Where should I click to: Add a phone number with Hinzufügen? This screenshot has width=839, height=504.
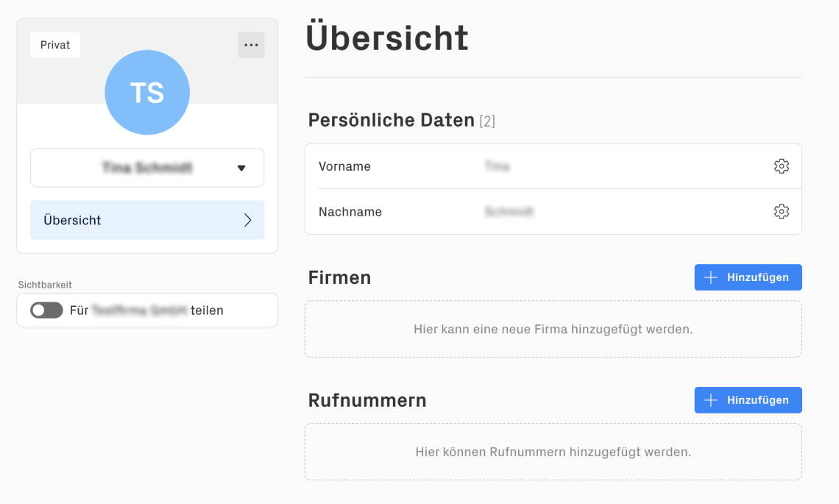(748, 400)
